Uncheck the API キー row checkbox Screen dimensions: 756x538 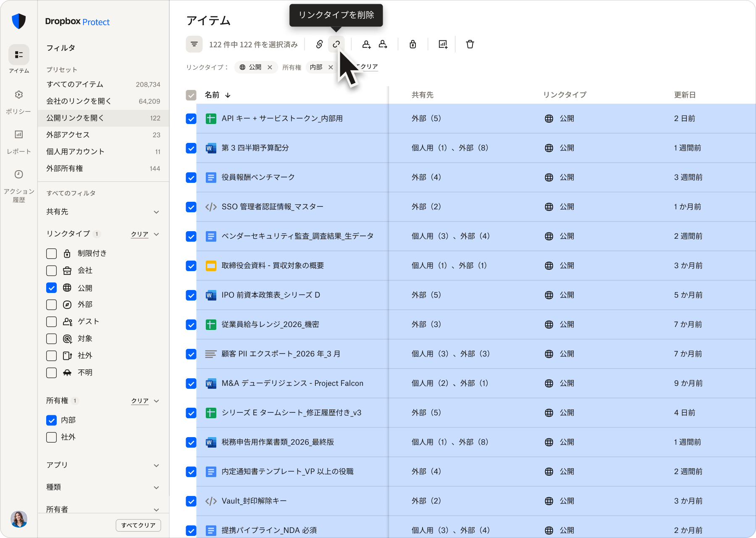click(191, 119)
